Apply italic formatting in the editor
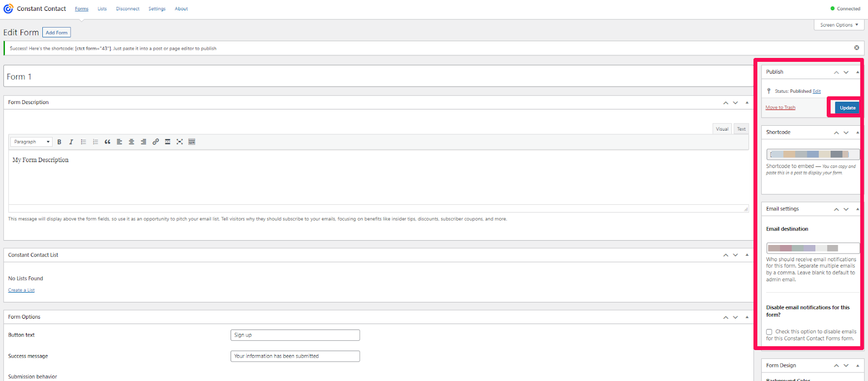This screenshot has height=381, width=868. pyautogui.click(x=71, y=142)
